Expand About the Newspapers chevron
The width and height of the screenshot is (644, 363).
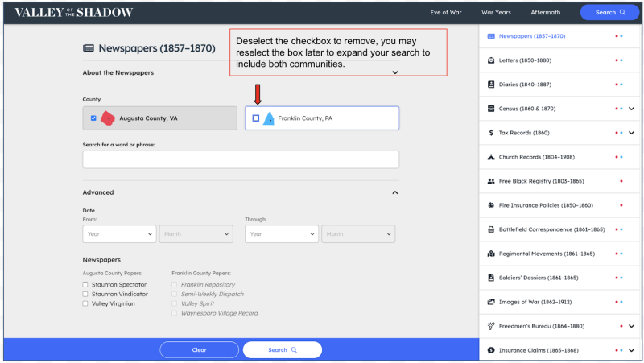coord(394,72)
